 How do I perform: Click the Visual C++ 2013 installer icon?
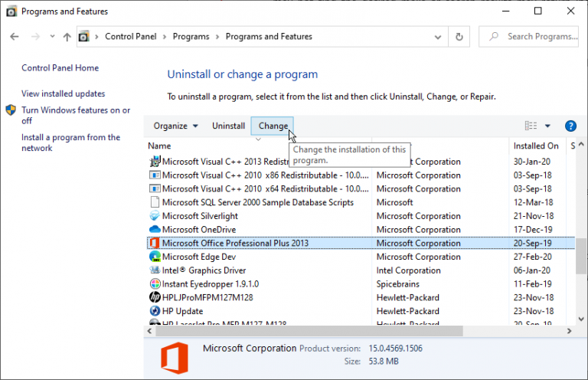(155, 162)
